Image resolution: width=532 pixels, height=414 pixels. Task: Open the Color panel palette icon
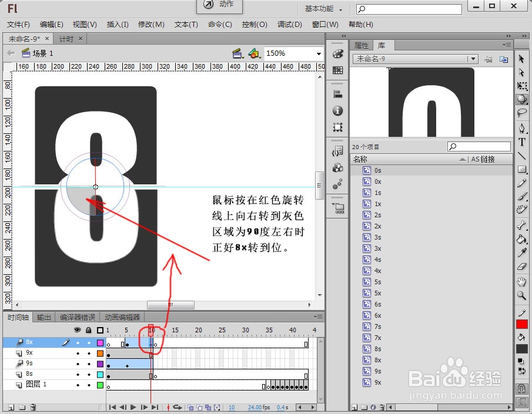coord(338,55)
